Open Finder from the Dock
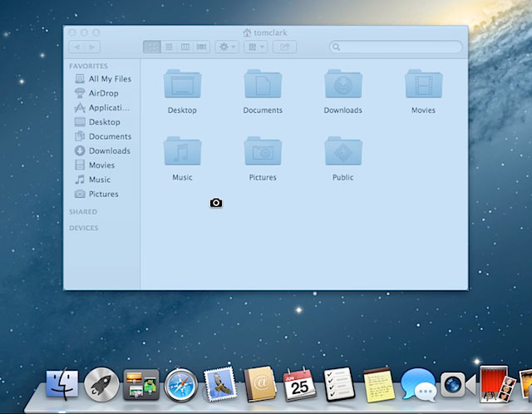The height and width of the screenshot is (414, 532). tap(62, 384)
